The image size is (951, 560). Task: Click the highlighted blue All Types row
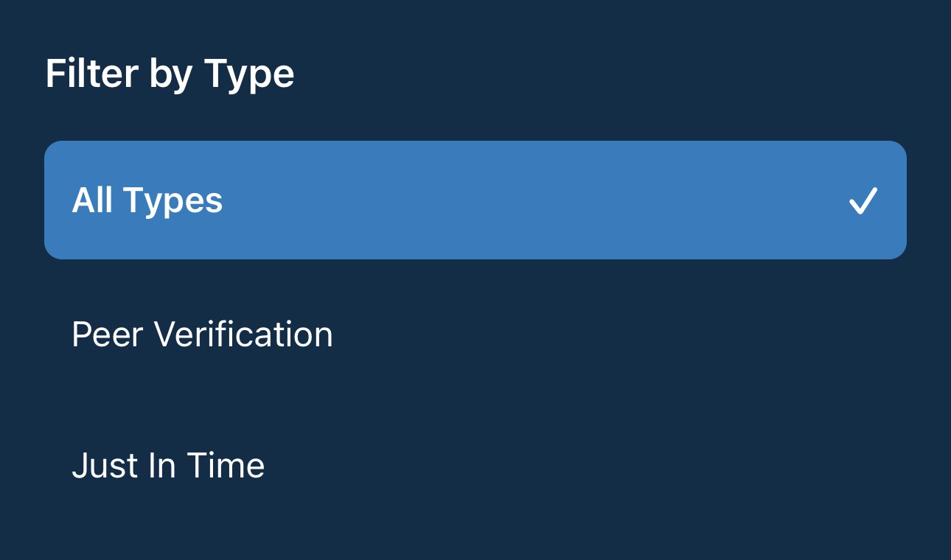pos(475,200)
